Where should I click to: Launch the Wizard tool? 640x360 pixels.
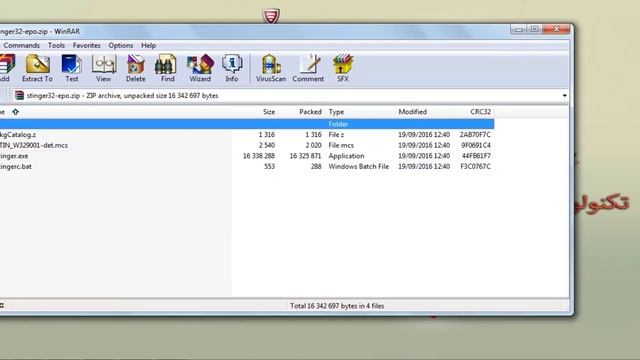(x=200, y=68)
